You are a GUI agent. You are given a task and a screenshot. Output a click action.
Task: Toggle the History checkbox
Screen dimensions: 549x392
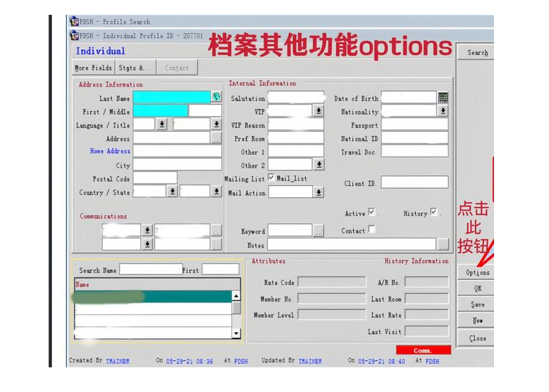point(434,212)
